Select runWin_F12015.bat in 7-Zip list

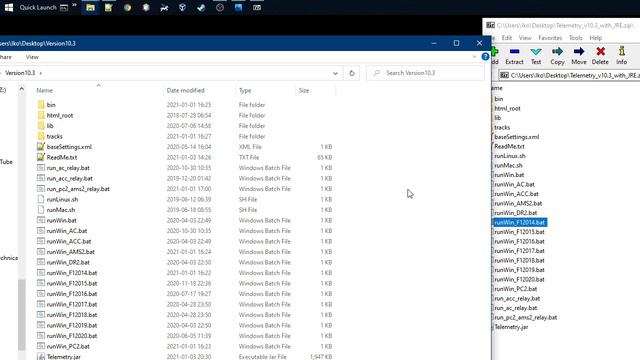(519, 232)
